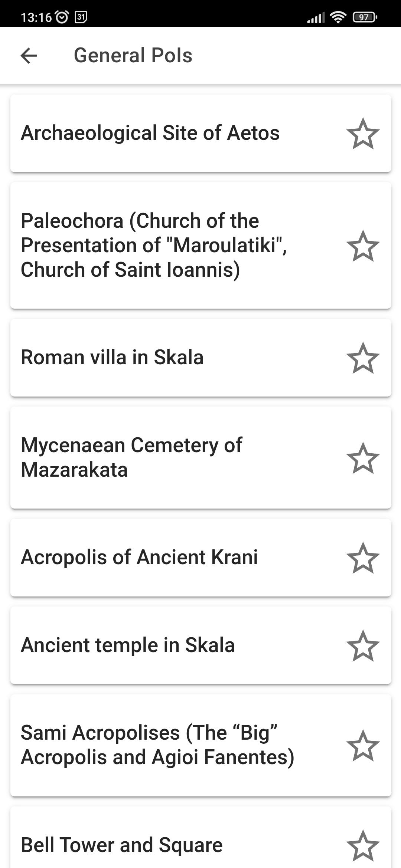The width and height of the screenshot is (401, 868).
Task: Tap the back arrow in header
Action: 29,56
